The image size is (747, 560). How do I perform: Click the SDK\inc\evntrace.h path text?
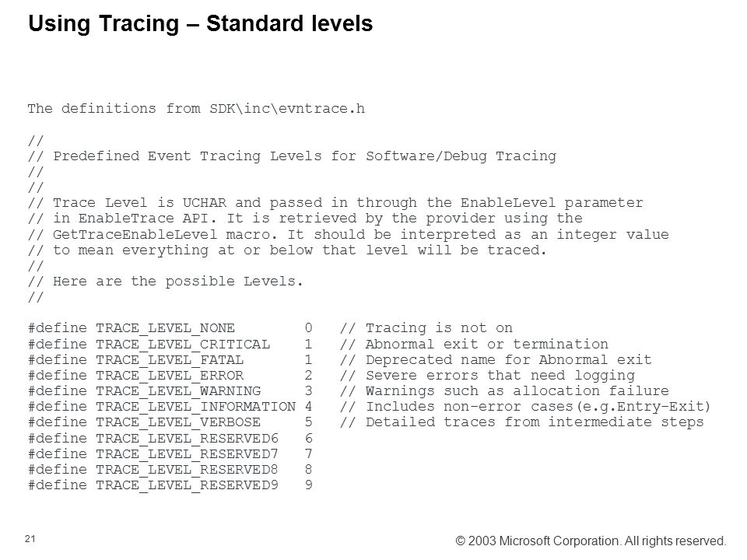287,109
